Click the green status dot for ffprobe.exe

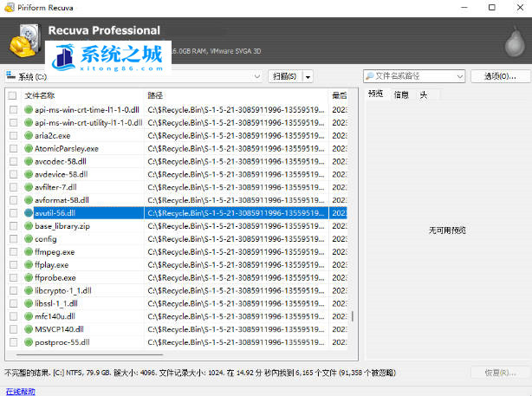pyautogui.click(x=29, y=277)
